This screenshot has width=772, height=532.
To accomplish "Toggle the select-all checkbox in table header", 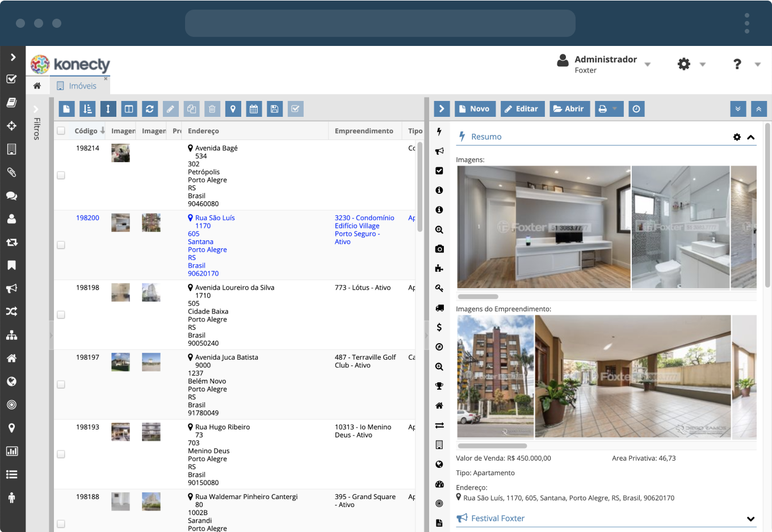I will pos(61,131).
